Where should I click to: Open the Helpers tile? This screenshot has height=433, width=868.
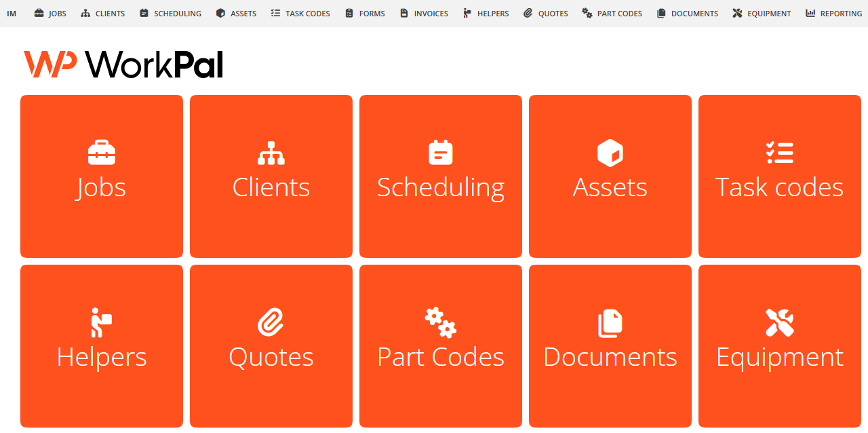coord(102,346)
